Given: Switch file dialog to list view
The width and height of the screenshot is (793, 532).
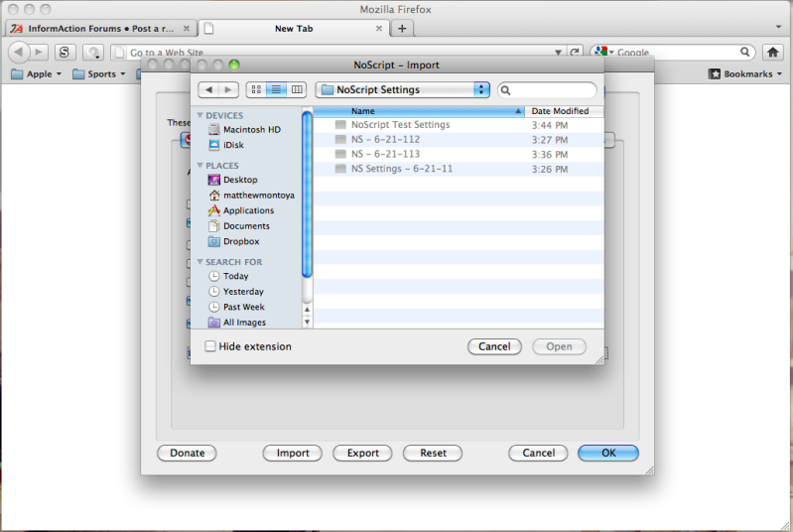Looking at the screenshot, I should tap(276, 90).
